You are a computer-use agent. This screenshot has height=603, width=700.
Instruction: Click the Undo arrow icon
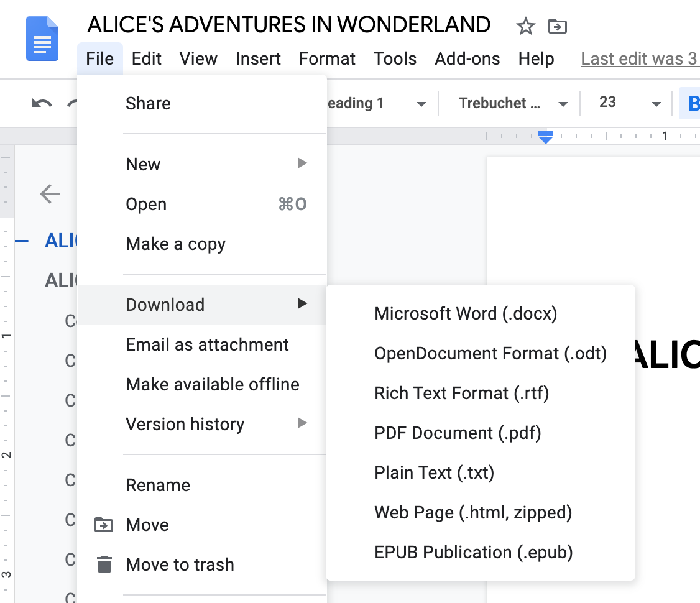(42, 103)
